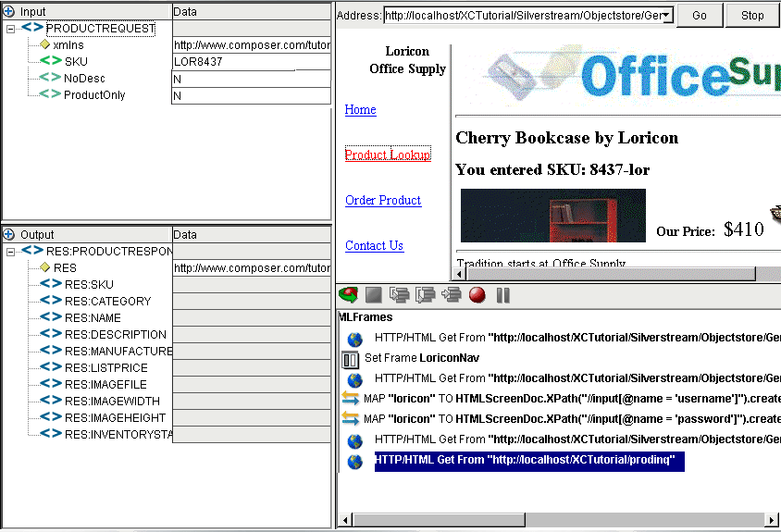
Task: Select the RES:INVENTORYSTA element icon
Action: tap(51, 434)
